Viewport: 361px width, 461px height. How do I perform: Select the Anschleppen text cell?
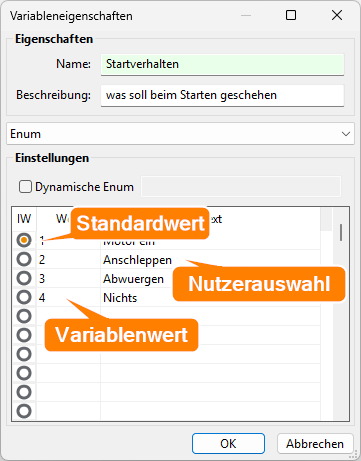210,259
